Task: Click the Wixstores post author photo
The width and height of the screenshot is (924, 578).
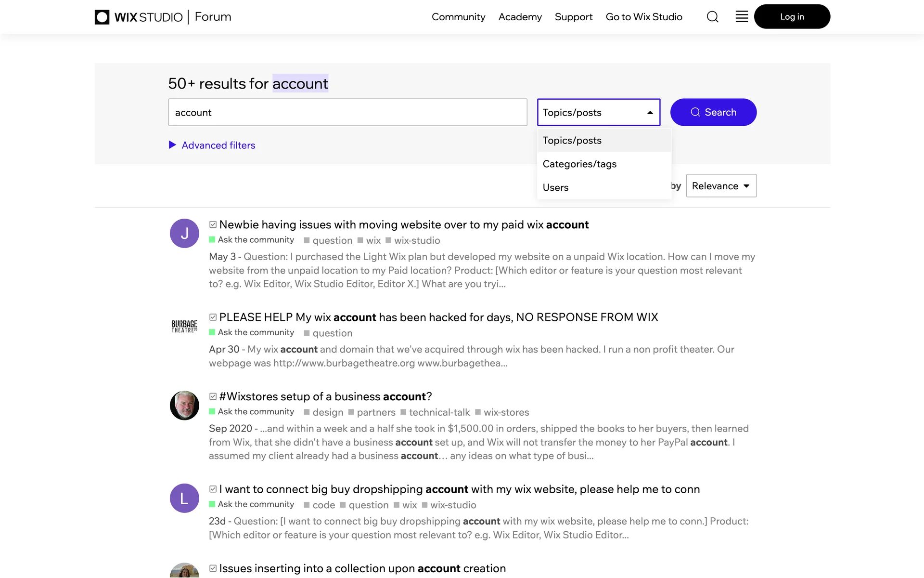Action: 184,406
